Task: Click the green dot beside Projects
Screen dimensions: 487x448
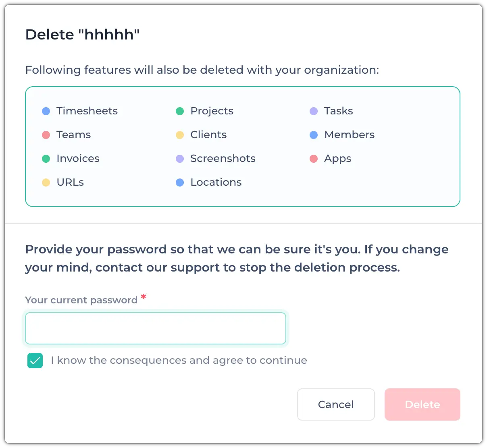Action: tap(180, 111)
